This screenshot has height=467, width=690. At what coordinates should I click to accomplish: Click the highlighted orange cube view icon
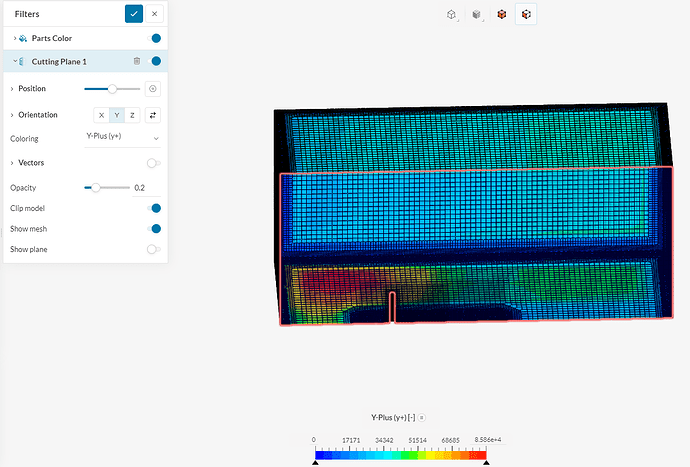pyautogui.click(x=527, y=14)
